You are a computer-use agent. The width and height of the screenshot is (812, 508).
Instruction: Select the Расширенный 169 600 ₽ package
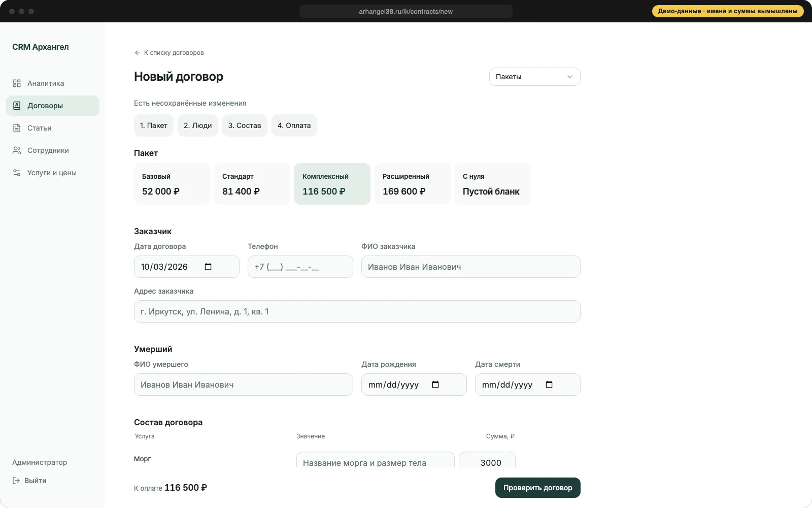point(413,184)
